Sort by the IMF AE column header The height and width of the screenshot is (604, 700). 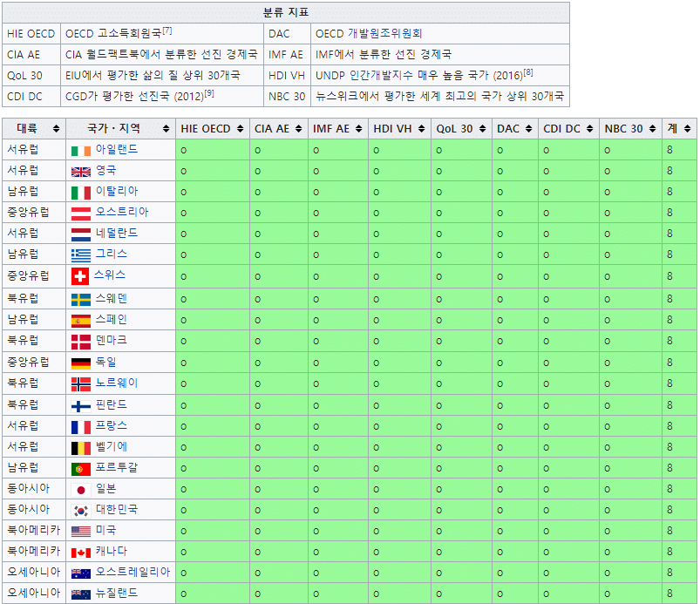pyautogui.click(x=338, y=129)
